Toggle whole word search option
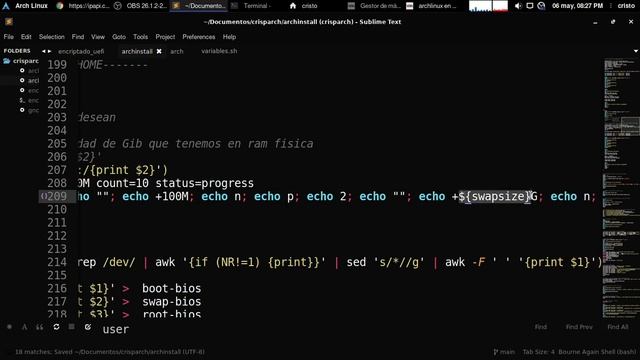The width and height of the screenshot is (640, 360). tap(40, 327)
